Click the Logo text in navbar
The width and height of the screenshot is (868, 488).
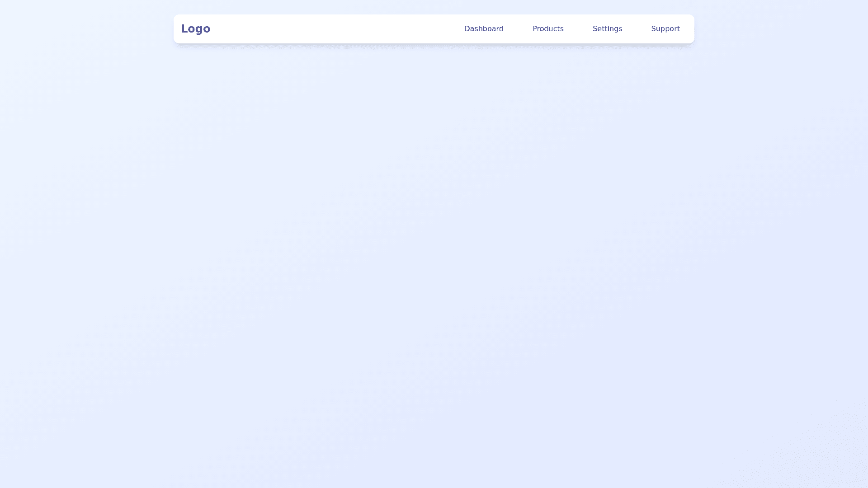tap(195, 28)
